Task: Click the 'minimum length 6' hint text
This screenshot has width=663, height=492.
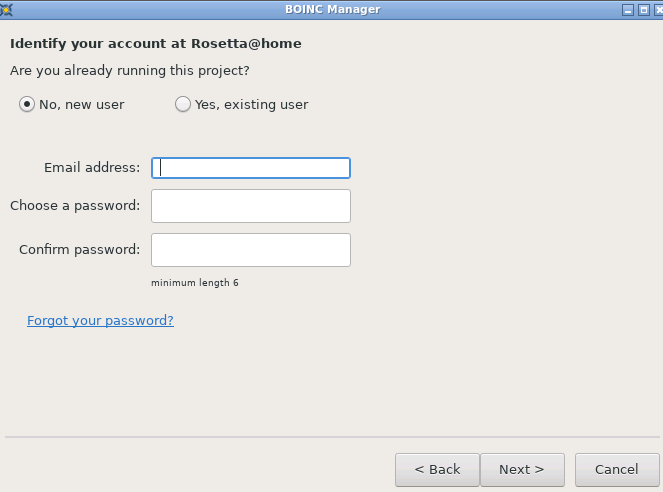Action: [x=195, y=283]
